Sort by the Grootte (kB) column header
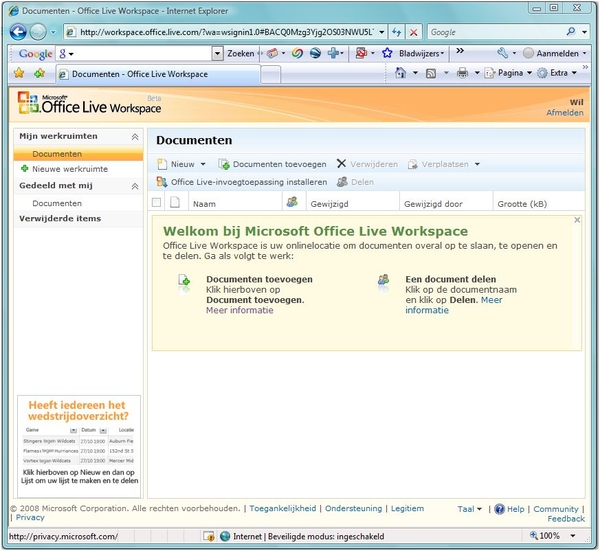 click(x=522, y=204)
